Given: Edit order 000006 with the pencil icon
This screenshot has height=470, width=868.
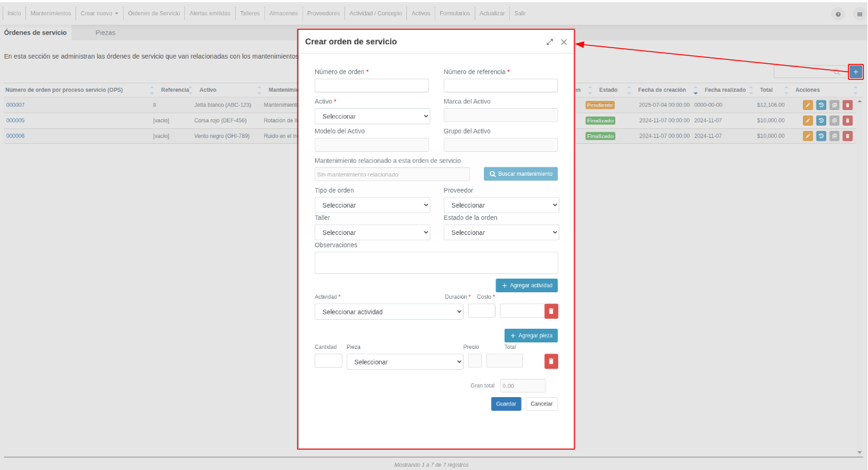Looking at the screenshot, I should click(x=808, y=136).
